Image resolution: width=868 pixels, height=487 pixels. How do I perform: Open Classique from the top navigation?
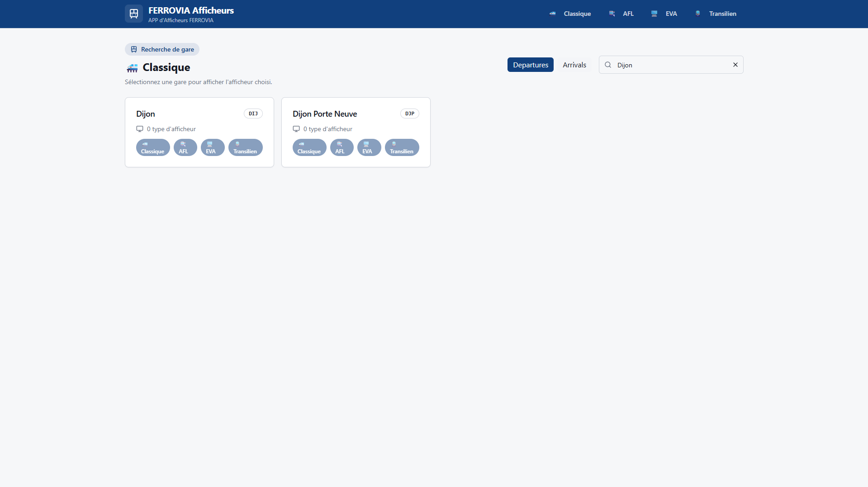(570, 14)
